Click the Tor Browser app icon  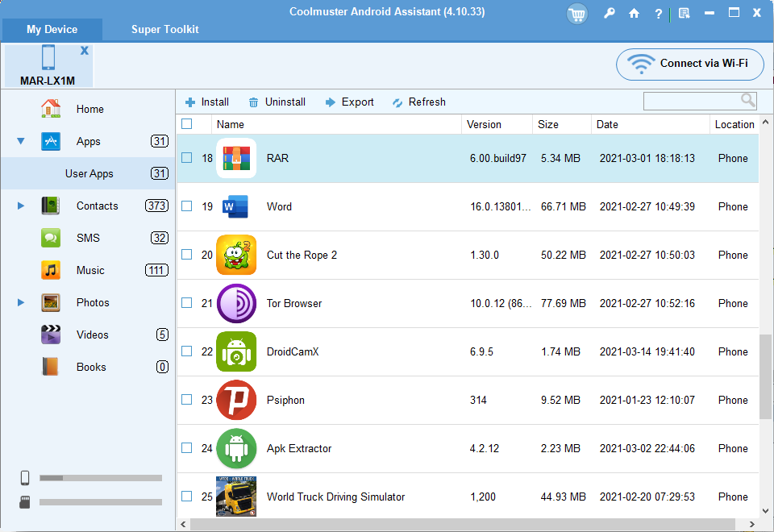tap(236, 304)
